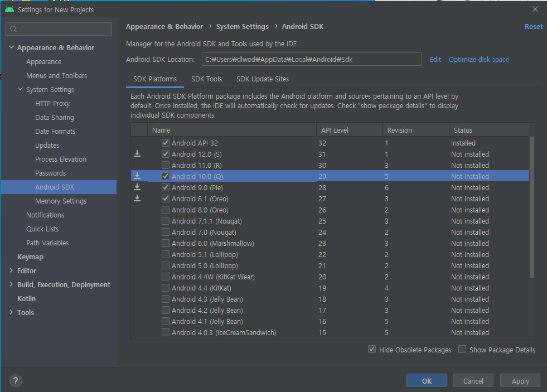Screen dimensions: 547x392
Task: Open the Kotlin settings page
Action: (27, 299)
